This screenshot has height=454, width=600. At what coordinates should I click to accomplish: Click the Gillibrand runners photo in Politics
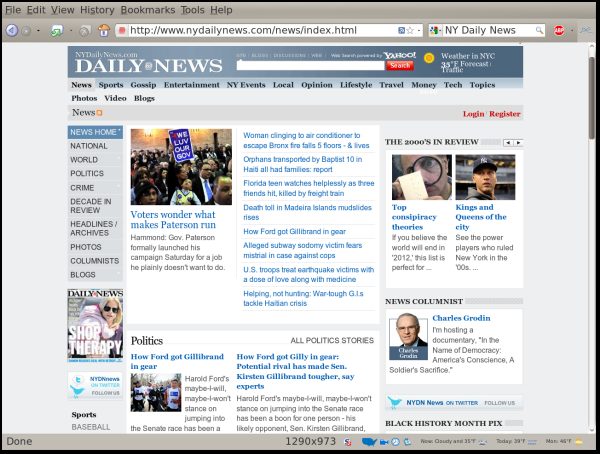(x=156, y=393)
